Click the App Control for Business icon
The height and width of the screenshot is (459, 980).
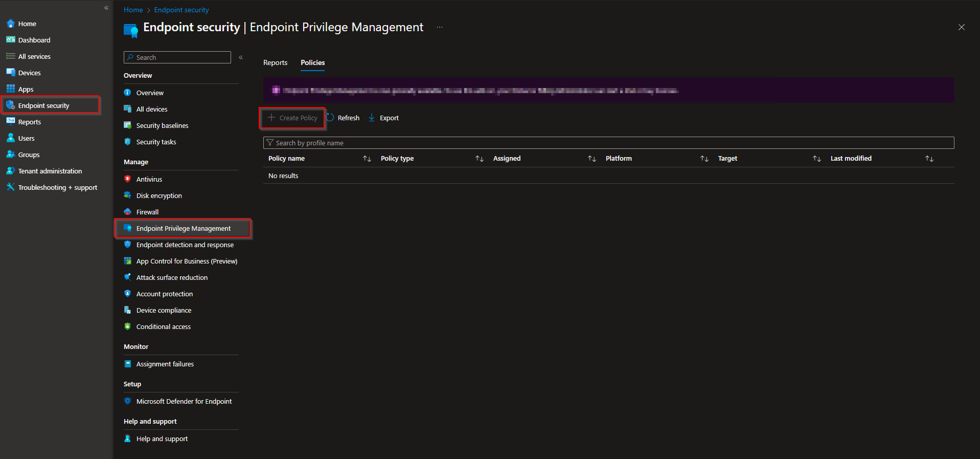(x=128, y=261)
